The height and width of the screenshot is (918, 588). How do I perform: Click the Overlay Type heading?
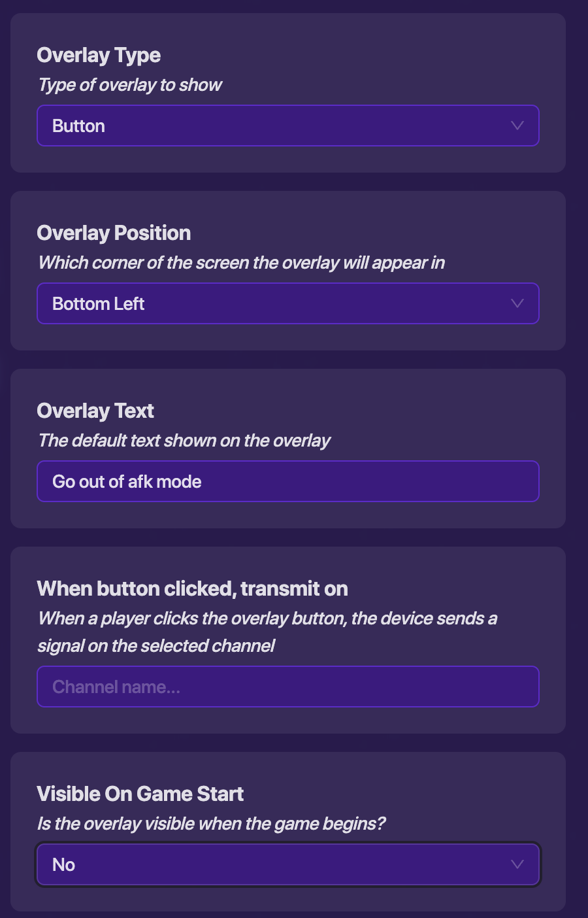(x=99, y=55)
